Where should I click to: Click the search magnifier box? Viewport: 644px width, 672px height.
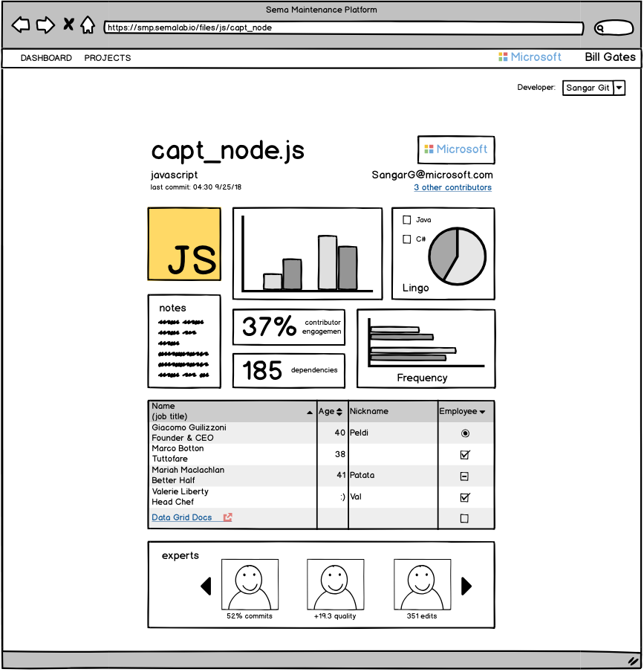[x=614, y=28]
